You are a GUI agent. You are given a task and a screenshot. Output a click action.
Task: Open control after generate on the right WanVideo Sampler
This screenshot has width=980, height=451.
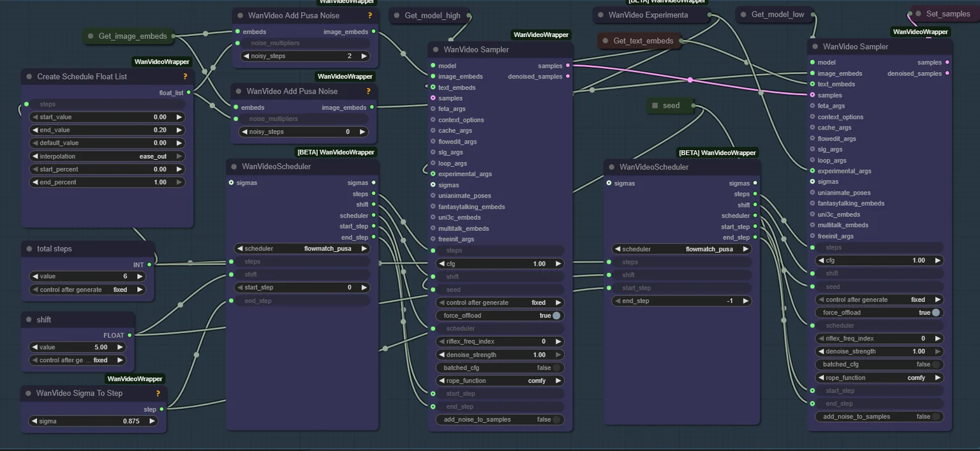pos(879,299)
